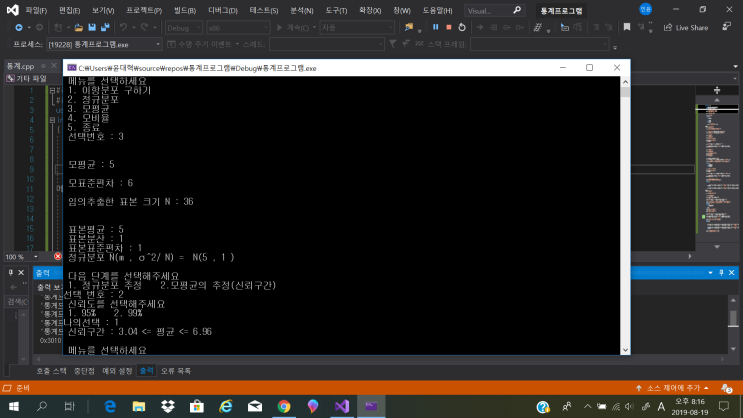Click the thread filter funnel icon
743x418 pixels.
pos(393,44)
